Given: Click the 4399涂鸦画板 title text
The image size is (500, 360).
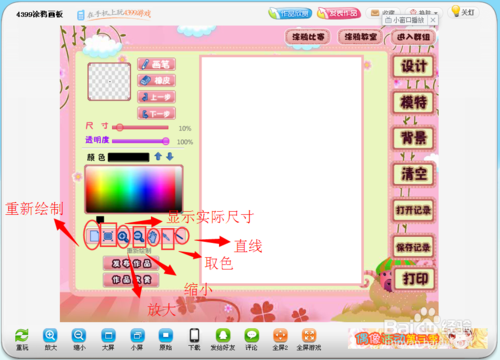Looking at the screenshot, I should point(40,14).
